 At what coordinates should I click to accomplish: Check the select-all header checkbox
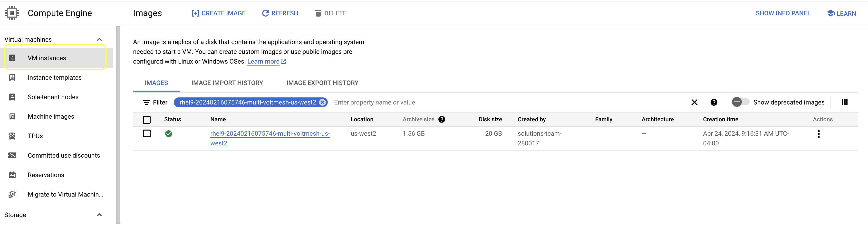(x=147, y=120)
